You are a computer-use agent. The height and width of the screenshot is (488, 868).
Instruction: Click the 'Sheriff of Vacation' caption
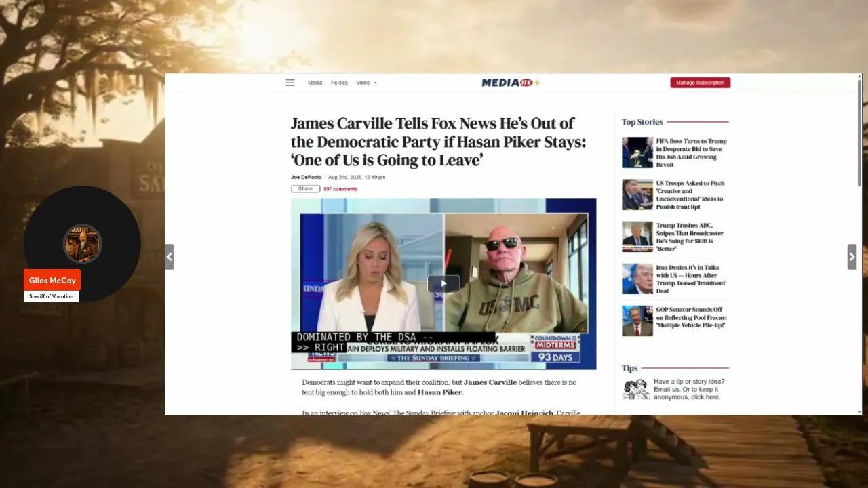[51, 297]
